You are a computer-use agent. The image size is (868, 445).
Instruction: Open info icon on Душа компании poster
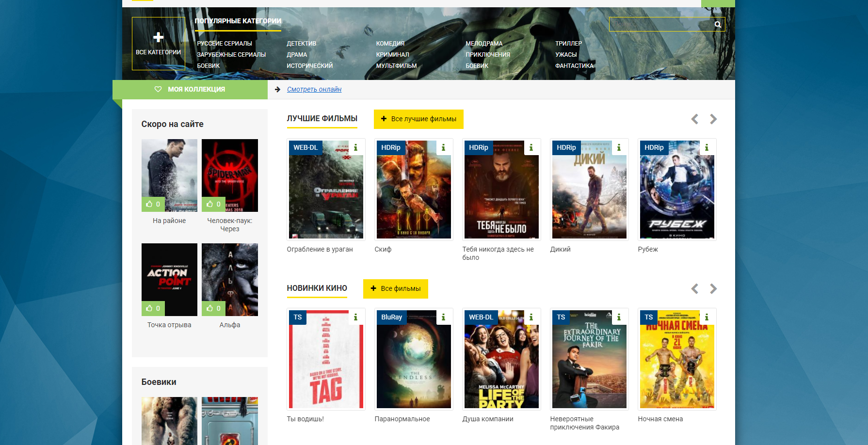point(531,317)
